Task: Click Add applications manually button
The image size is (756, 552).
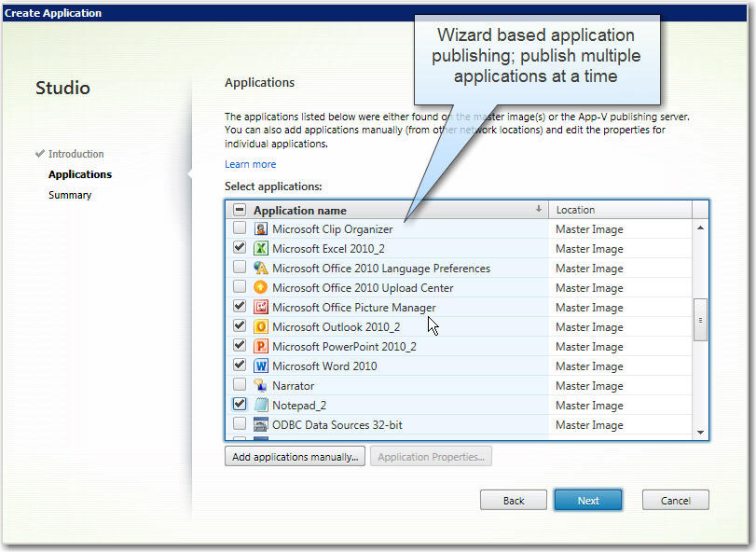Action: tap(296, 457)
